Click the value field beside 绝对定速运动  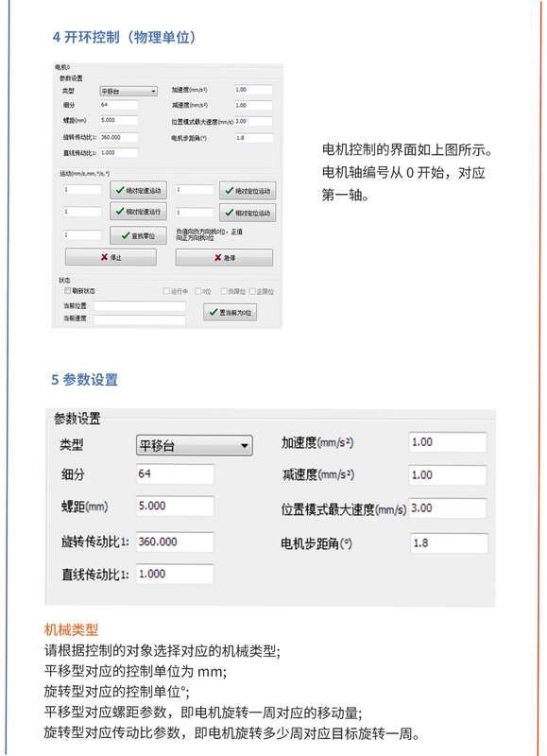[82, 190]
